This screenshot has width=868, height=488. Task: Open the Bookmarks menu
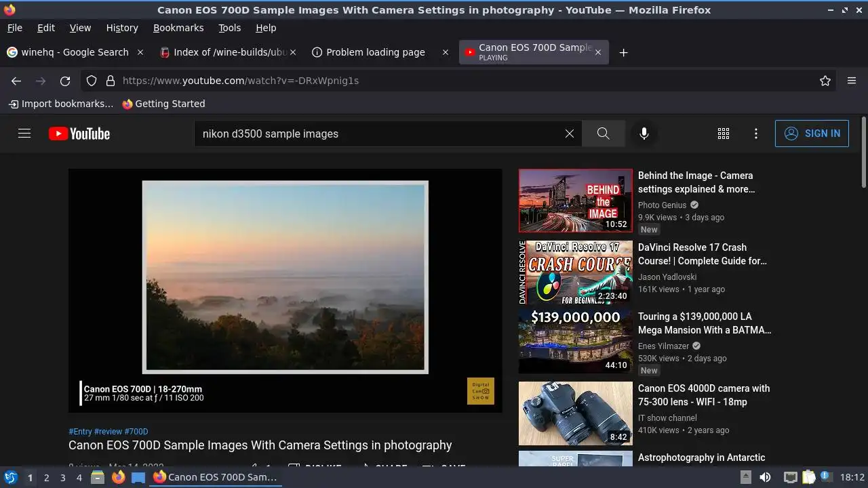[x=178, y=28]
